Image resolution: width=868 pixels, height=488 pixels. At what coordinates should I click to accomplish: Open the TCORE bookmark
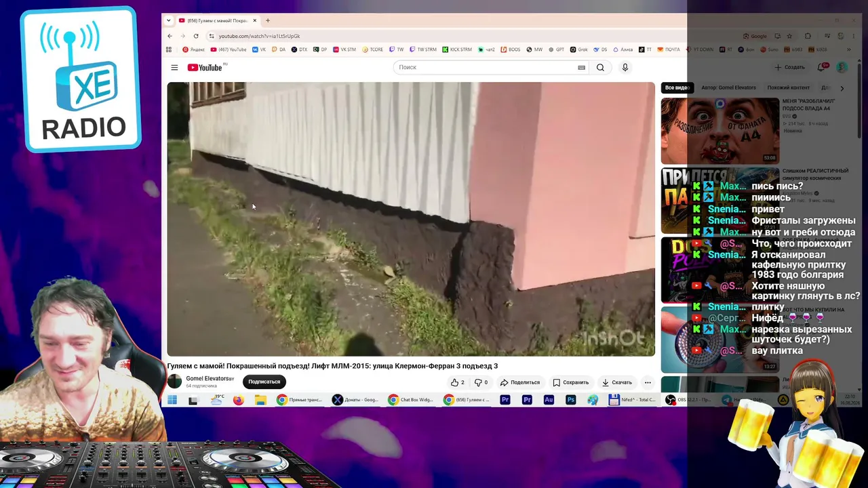(x=373, y=49)
